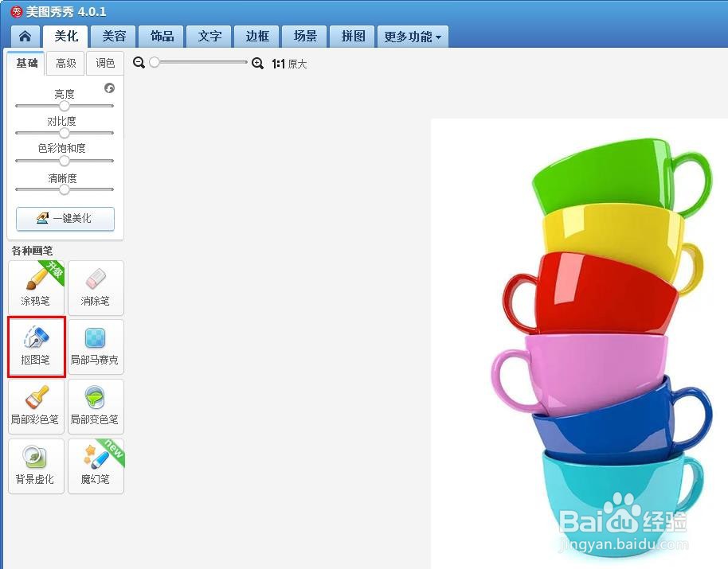728x569 pixels.
Task: Open the 饰品 tab
Action: [162, 36]
